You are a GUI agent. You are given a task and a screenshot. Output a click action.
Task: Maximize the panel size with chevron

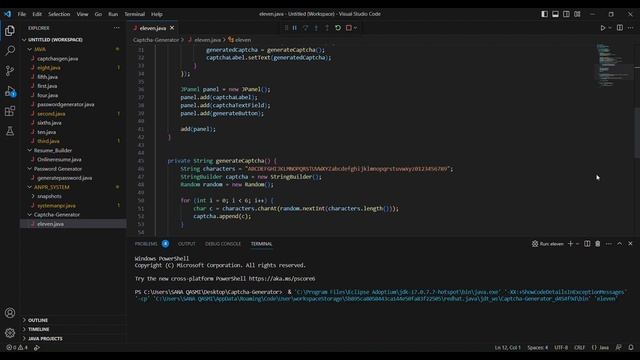pyautogui.click(x=620, y=244)
